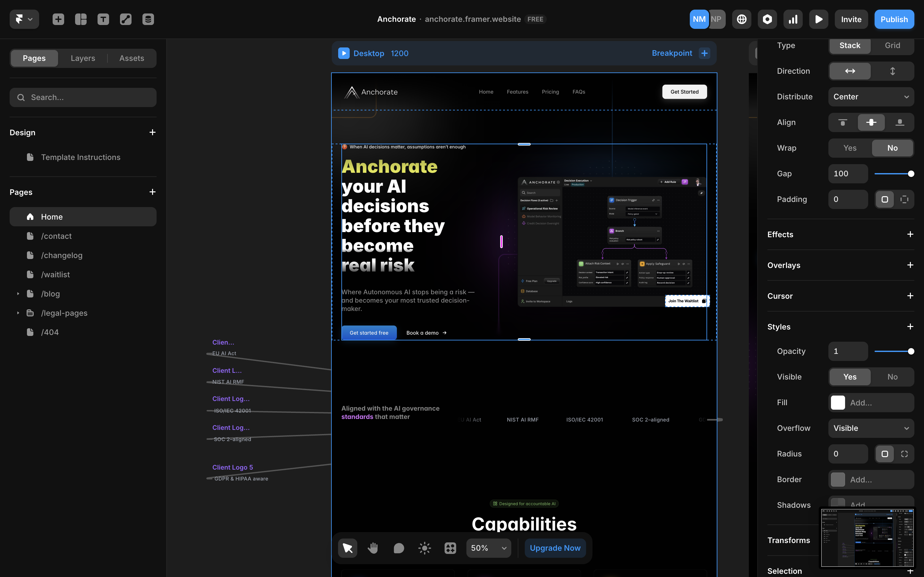The height and width of the screenshot is (577, 924).
Task: Click the Preview play button
Action: pos(819,19)
